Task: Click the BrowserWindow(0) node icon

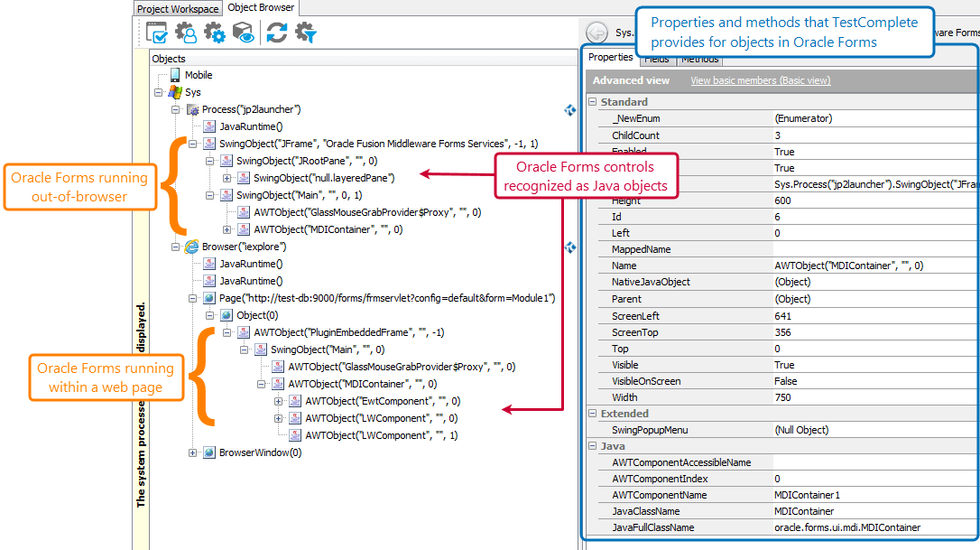Action: point(209,453)
